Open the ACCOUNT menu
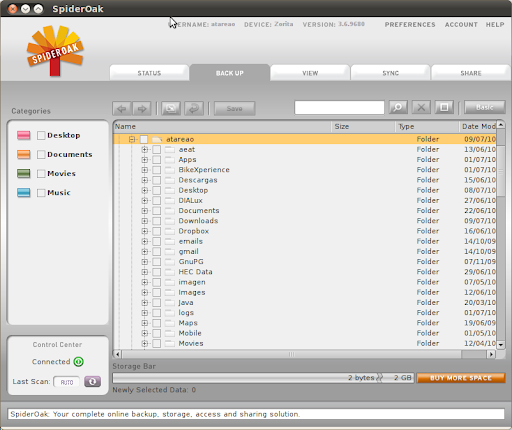This screenshot has height=430, width=512. tap(461, 25)
